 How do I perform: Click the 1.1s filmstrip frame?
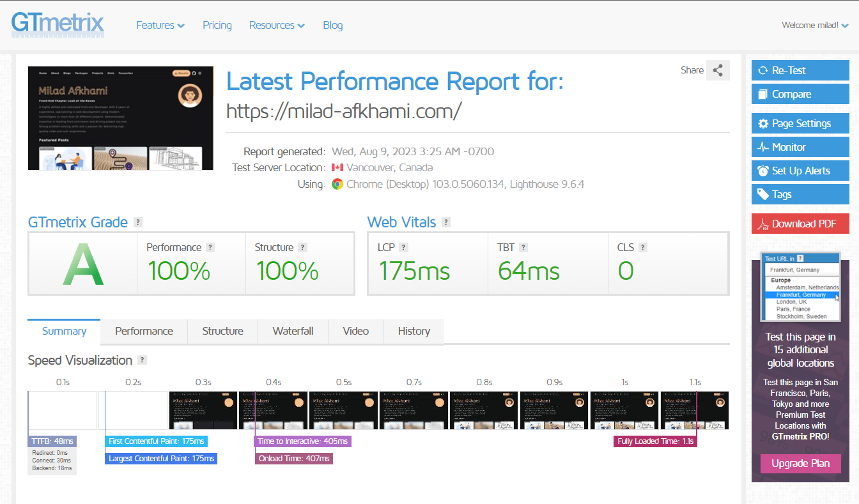coord(695,410)
